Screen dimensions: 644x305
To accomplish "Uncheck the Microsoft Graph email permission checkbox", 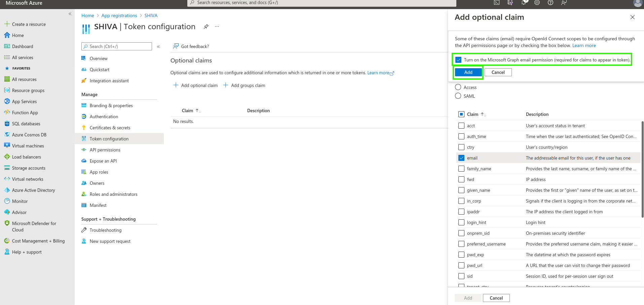I will pyautogui.click(x=458, y=60).
